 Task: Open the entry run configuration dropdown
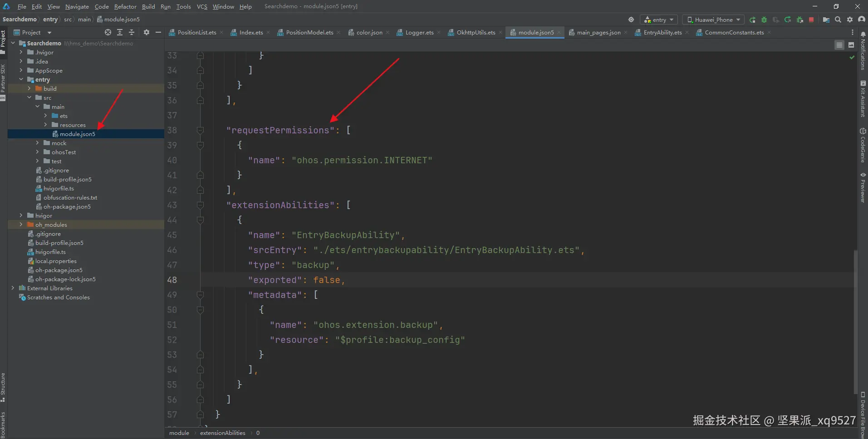659,20
